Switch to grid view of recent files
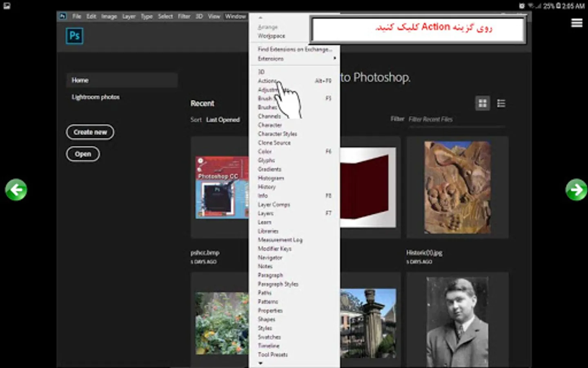588x368 pixels. 483,103
